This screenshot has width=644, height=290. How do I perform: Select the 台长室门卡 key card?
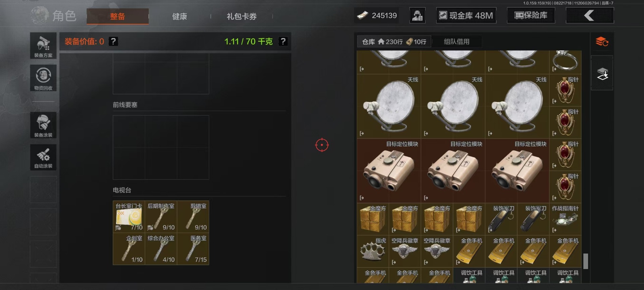[x=129, y=217]
